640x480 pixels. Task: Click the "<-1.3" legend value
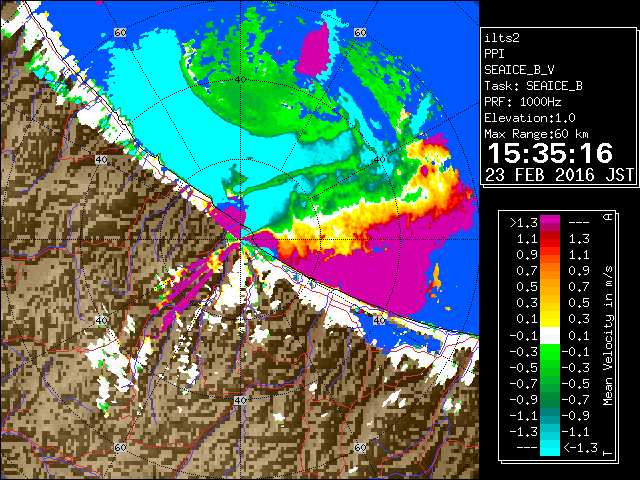[581, 448]
